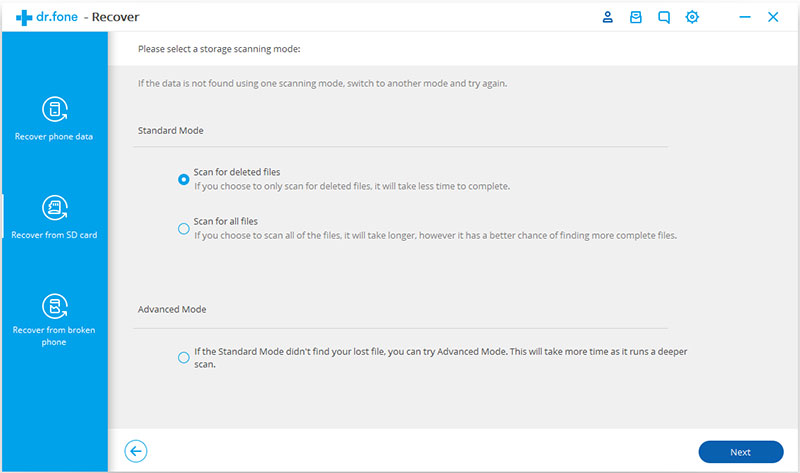800x473 pixels.
Task: Click the Recover from broken phone icon
Action: point(55,306)
